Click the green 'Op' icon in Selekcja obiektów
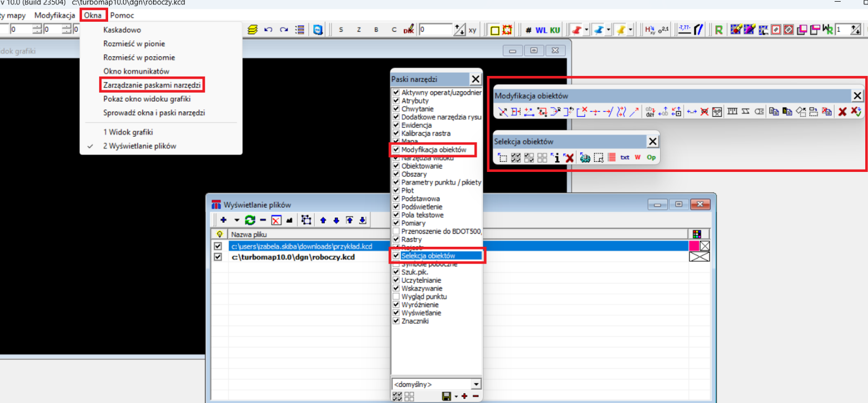Screen dimensions: 868x403 (x=651, y=158)
